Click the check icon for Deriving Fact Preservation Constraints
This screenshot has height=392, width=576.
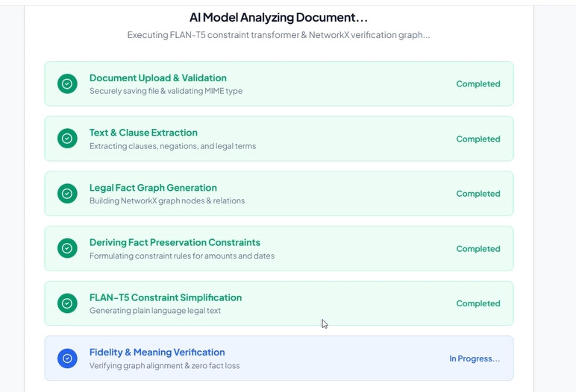67,248
